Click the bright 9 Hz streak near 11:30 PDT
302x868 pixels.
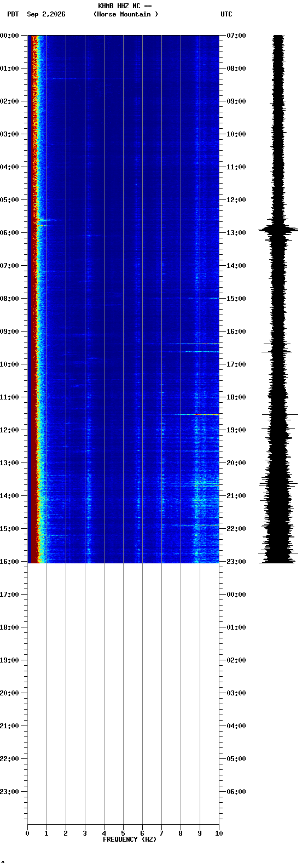(x=198, y=415)
